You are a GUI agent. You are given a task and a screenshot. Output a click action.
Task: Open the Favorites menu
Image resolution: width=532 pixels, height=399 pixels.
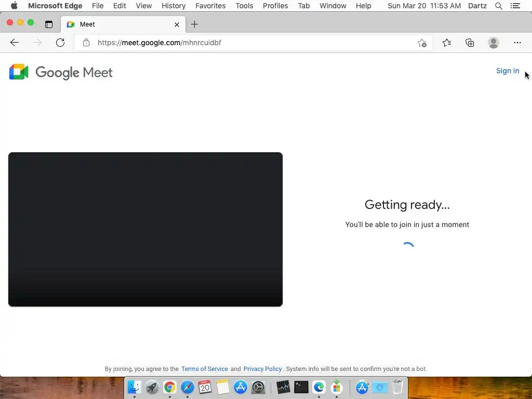pyautogui.click(x=210, y=6)
